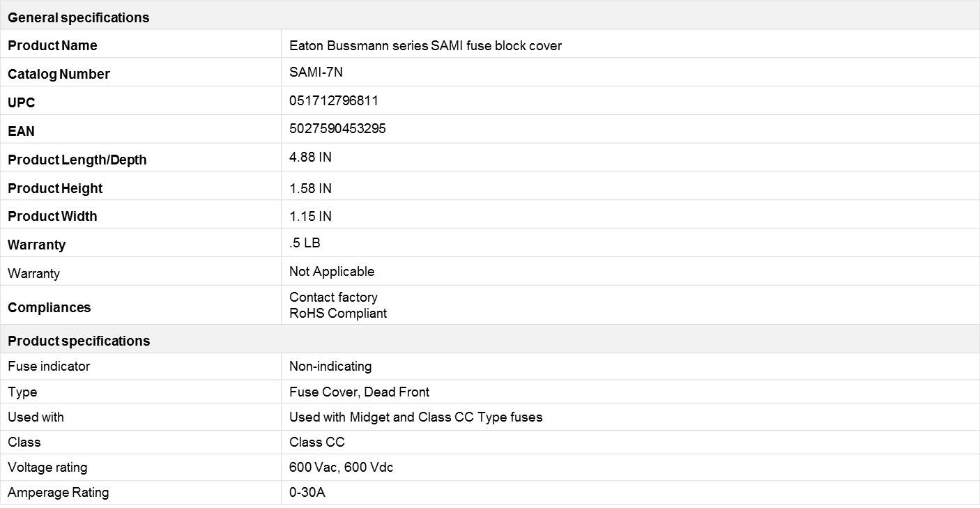Click 'Eaton Bussmann series SAMI fuse block cover'

[425, 46]
